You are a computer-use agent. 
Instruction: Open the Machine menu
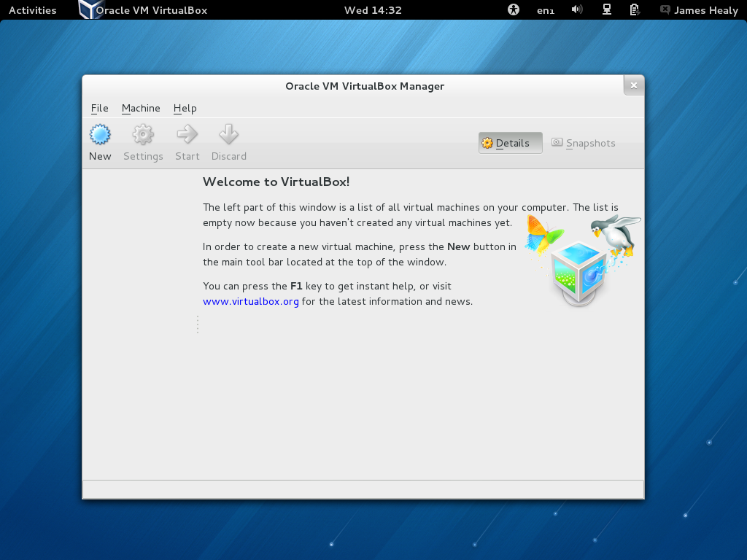141,108
